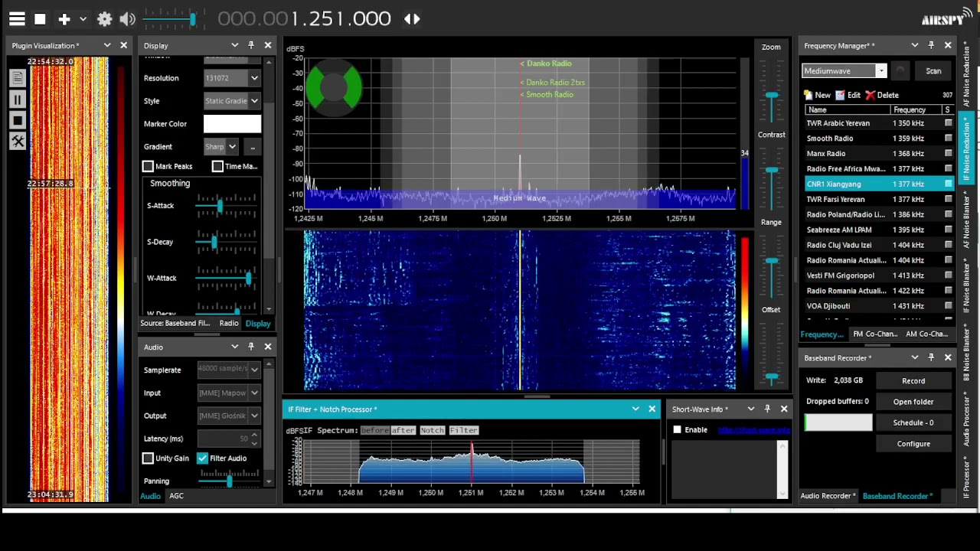Pin the Audio panel
Viewport: 980px width, 551px height.
(x=250, y=347)
